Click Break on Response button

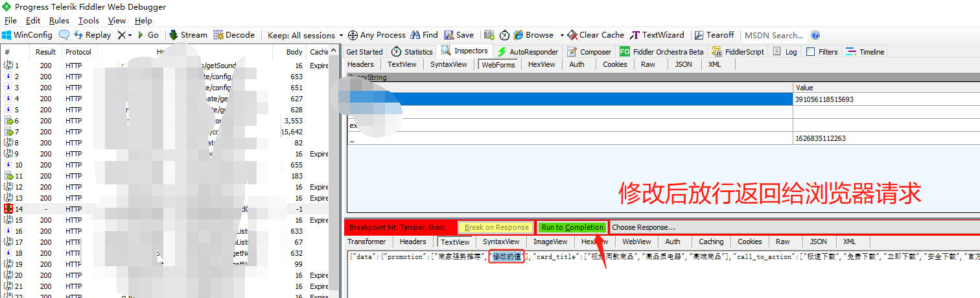[x=496, y=227]
